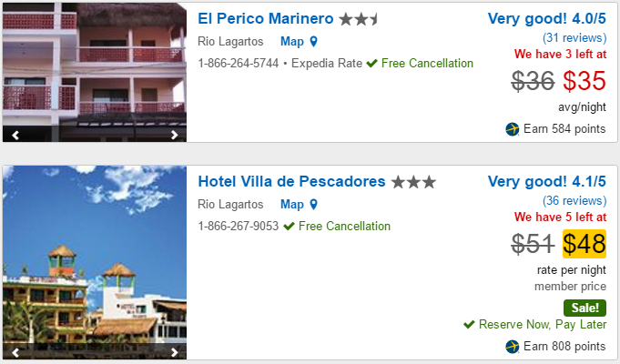Open Map link for El Perico Marinero
The height and width of the screenshot is (364, 620).
click(x=292, y=41)
